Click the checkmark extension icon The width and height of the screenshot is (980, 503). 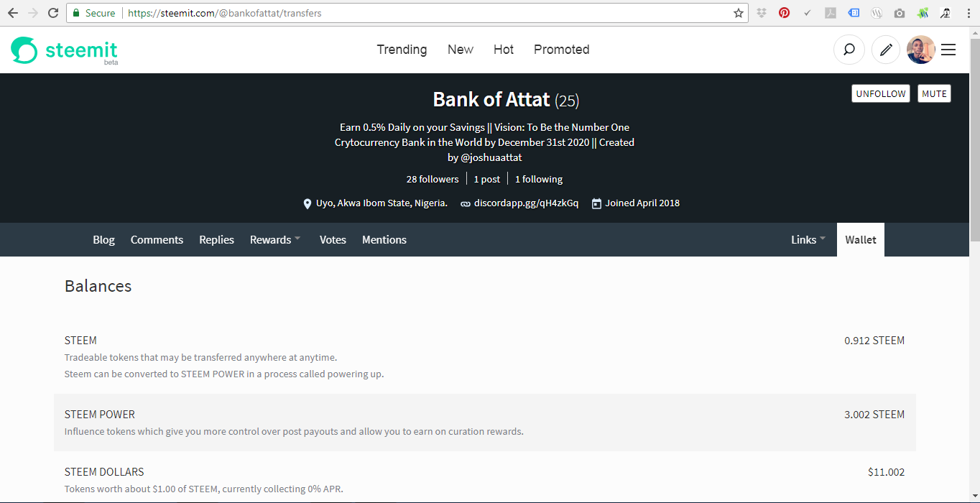click(x=808, y=13)
